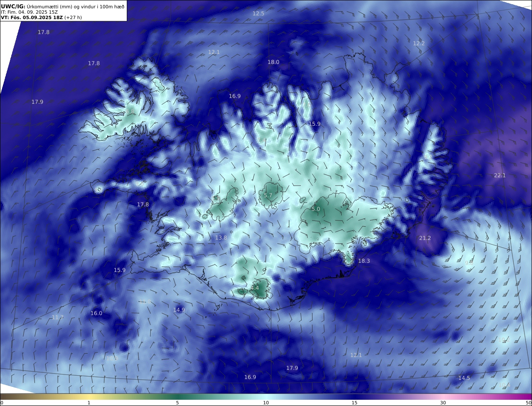
Task: Click the 5.7 value on the glacier
Action: pos(268,196)
